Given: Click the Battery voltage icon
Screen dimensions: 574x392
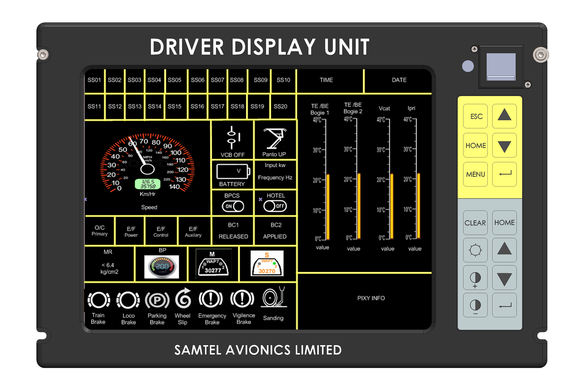Looking at the screenshot, I should [233, 171].
